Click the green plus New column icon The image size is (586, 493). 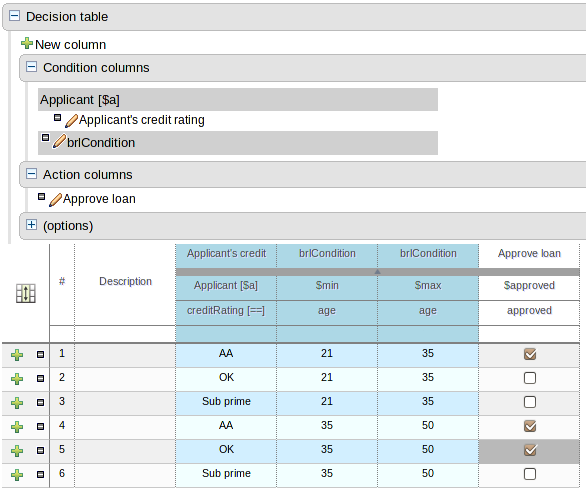pyautogui.click(x=27, y=43)
